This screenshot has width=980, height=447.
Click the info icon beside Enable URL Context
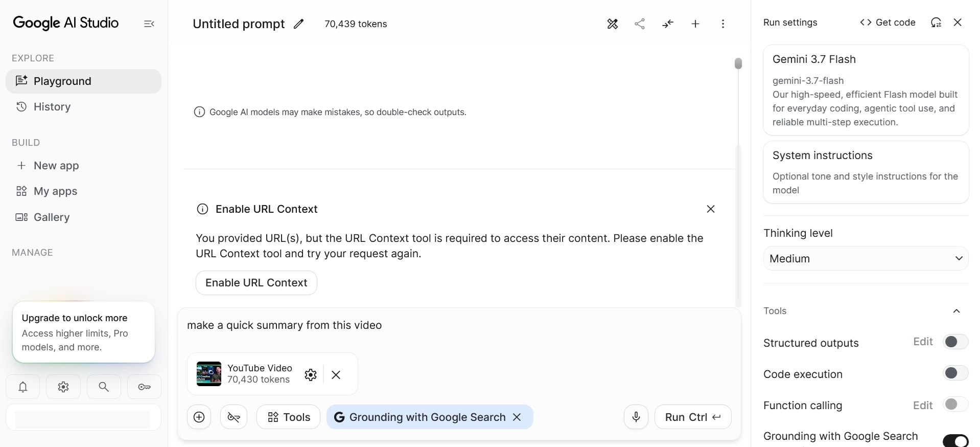[x=203, y=209]
